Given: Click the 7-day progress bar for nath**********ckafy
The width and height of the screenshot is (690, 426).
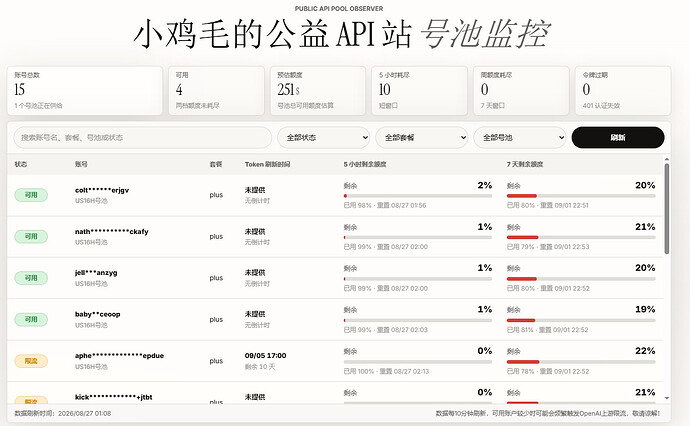Looking at the screenshot, I should pyautogui.click(x=581, y=237).
